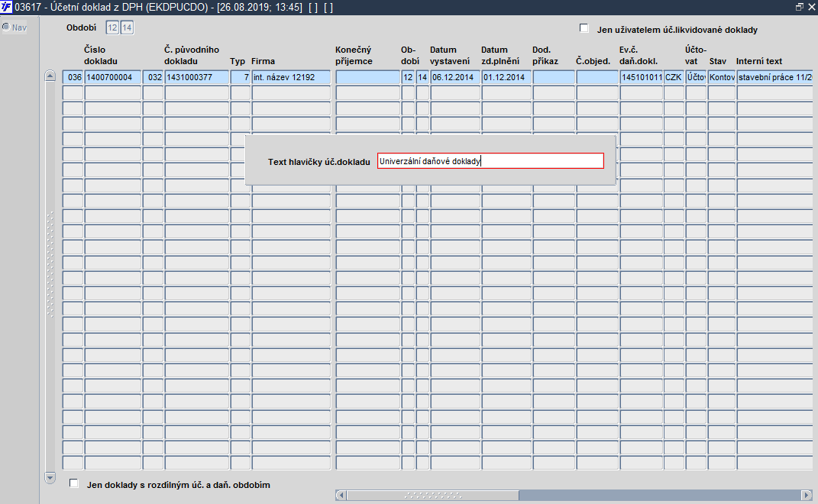The image size is (818, 504).
Task: Select Firma cell int. název 12192
Action: [291, 77]
